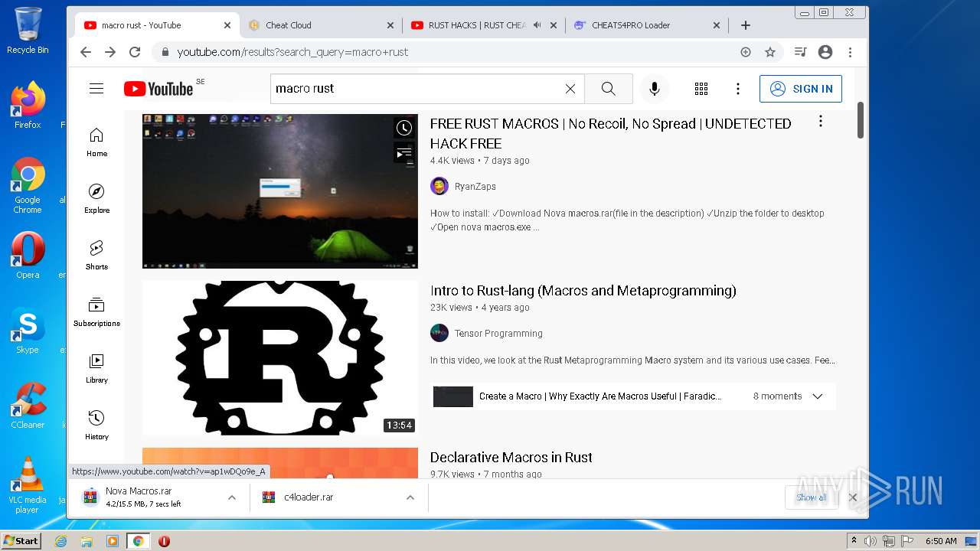Add first video to queue
The width and height of the screenshot is (980, 551).
pos(404,153)
